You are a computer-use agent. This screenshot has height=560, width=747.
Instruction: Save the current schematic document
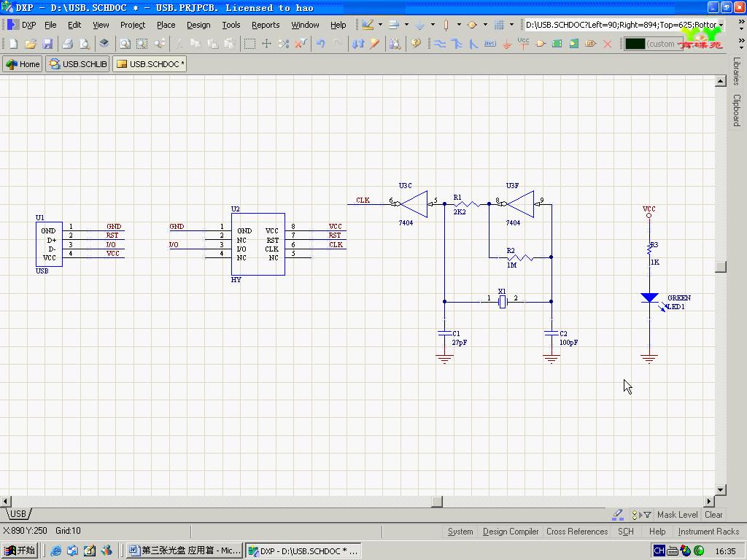click(47, 44)
